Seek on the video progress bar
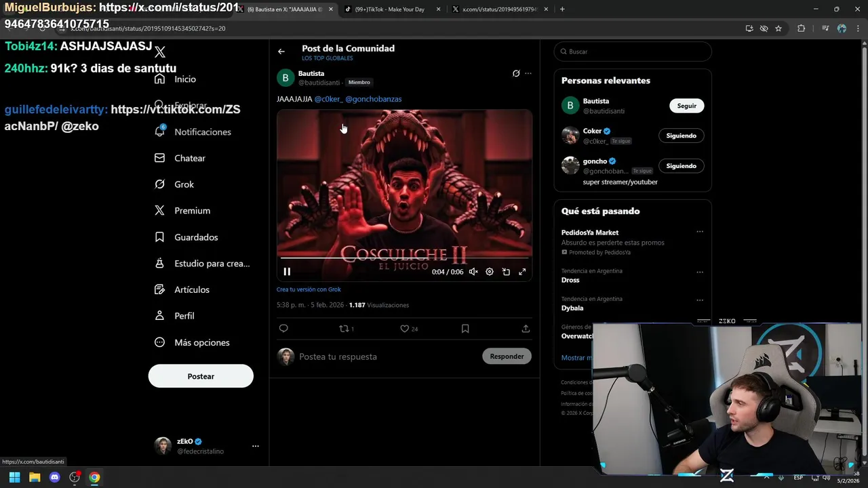This screenshot has height=488, width=868. (404, 258)
